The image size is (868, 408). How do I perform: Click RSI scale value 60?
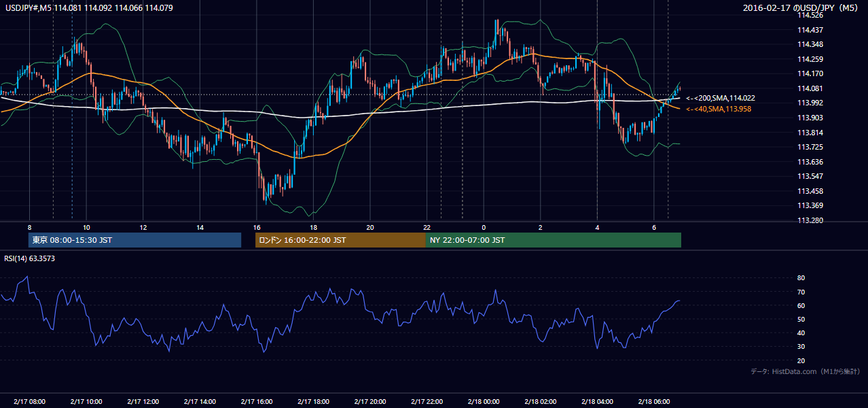click(x=801, y=305)
